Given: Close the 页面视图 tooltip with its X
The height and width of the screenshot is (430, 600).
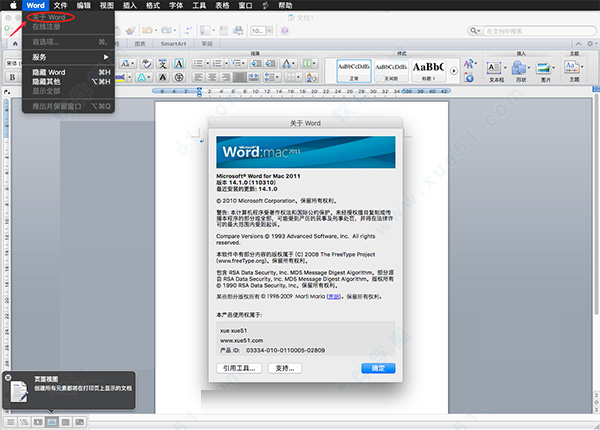Looking at the screenshot, I should [8, 377].
